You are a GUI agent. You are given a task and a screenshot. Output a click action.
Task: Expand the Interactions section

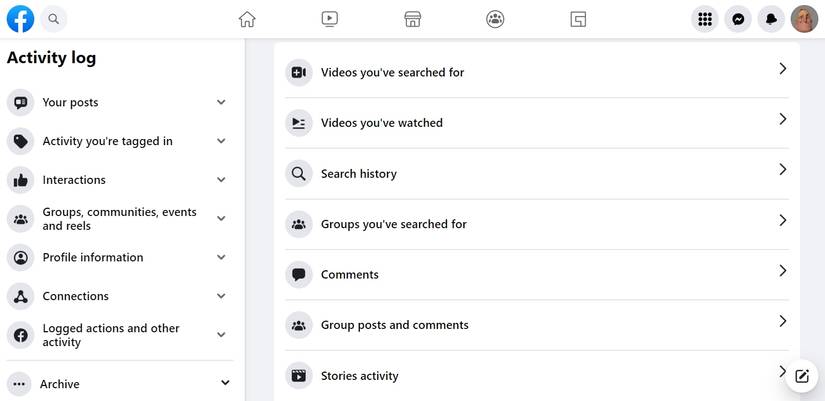click(118, 180)
